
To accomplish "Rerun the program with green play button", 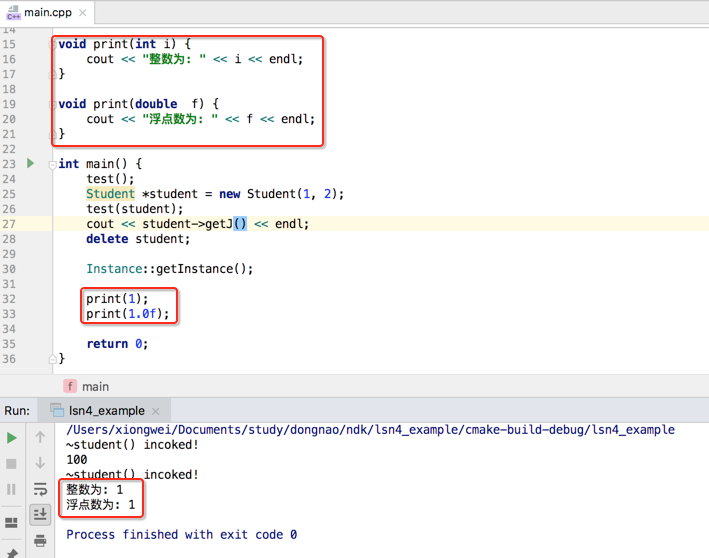I will [12, 438].
